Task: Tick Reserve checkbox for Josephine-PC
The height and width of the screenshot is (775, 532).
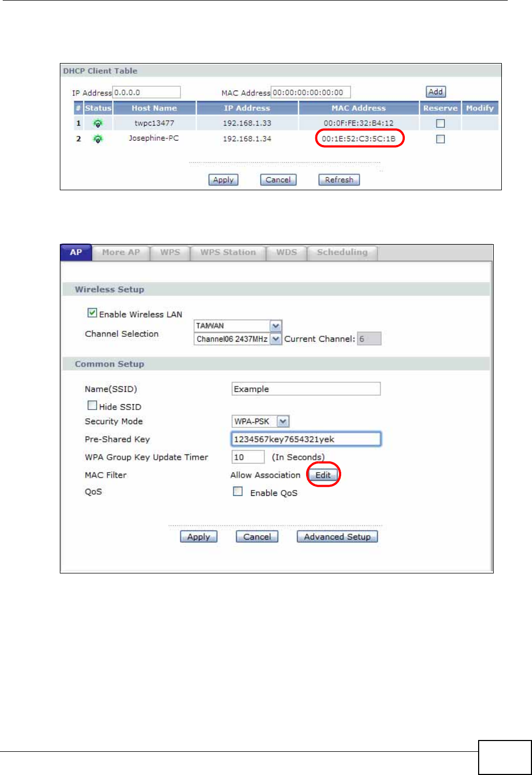Action: tap(440, 139)
